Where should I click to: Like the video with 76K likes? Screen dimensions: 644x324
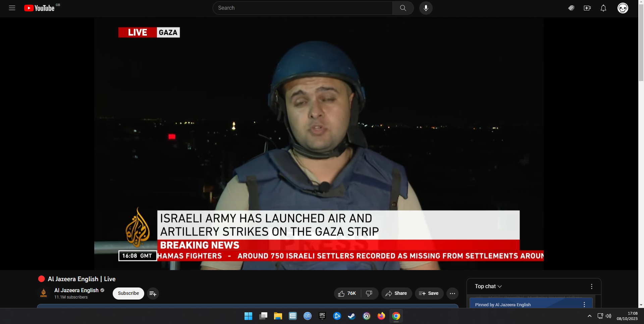pyautogui.click(x=347, y=294)
